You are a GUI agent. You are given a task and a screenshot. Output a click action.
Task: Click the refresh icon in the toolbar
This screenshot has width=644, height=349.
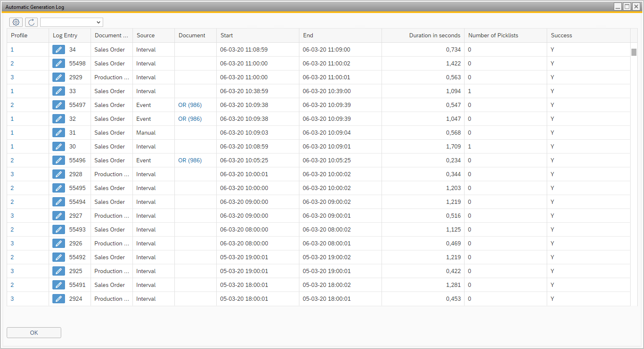tap(31, 22)
